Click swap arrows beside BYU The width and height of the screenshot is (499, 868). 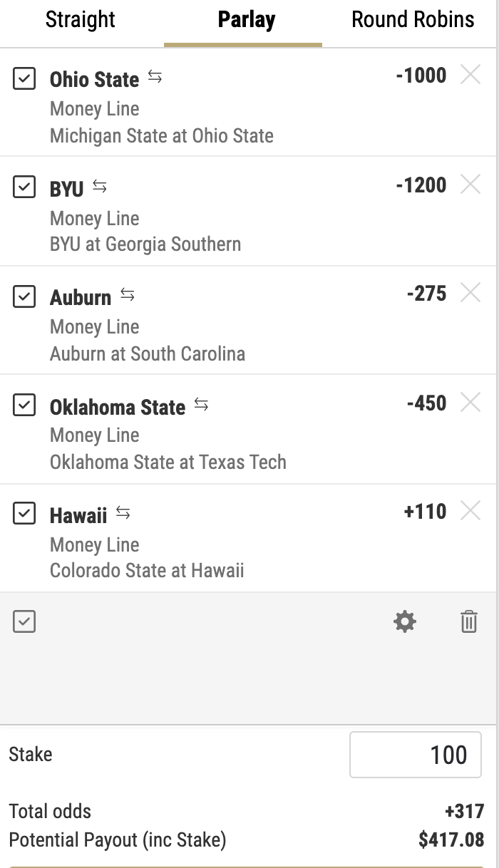(100, 187)
